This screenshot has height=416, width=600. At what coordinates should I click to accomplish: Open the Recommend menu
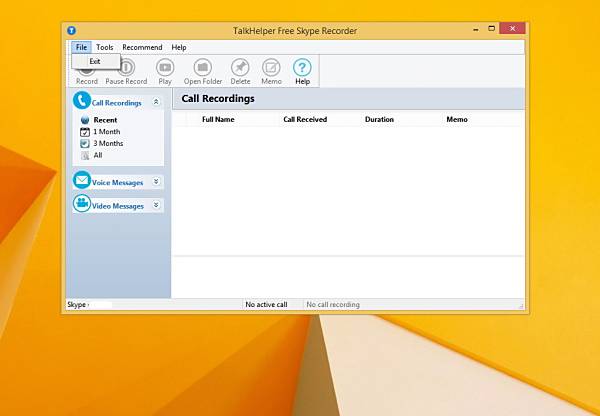pyautogui.click(x=142, y=47)
